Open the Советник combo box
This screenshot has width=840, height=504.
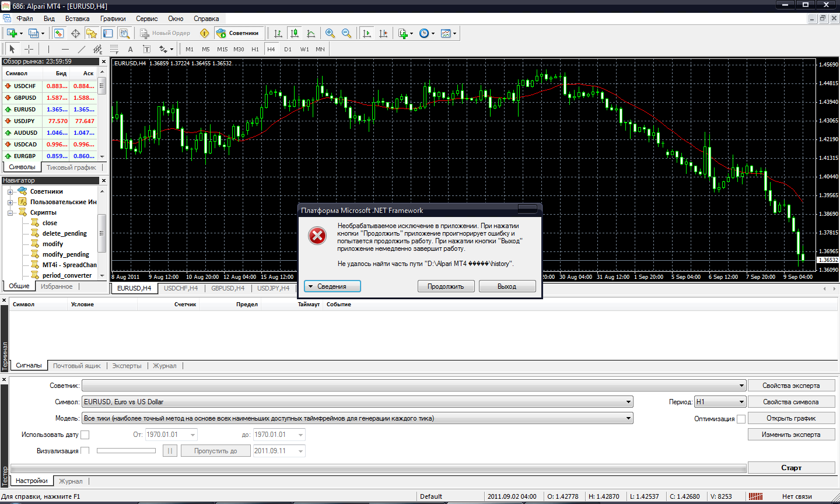414,386
